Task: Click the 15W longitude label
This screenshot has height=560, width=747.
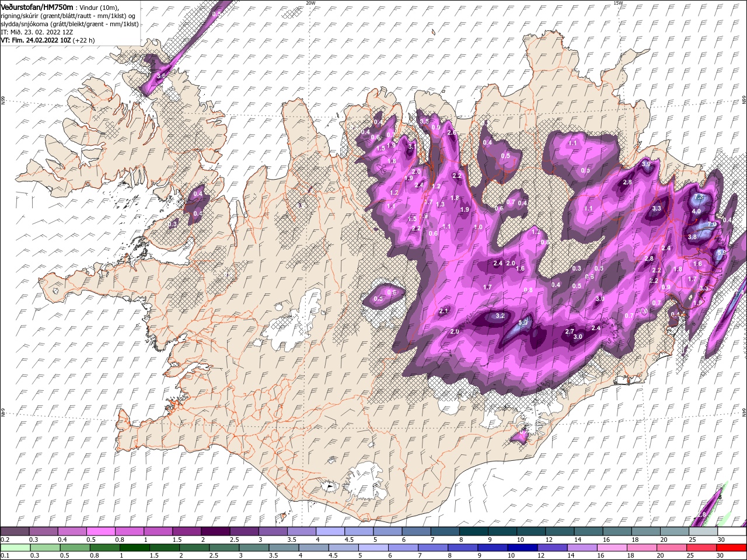Action: 618,3
